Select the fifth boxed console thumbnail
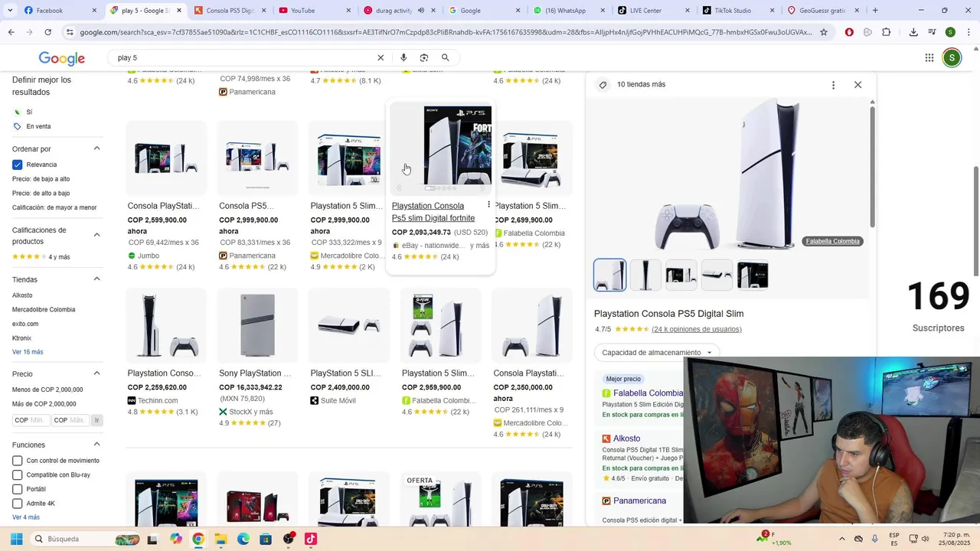Image resolution: width=980 pixels, height=551 pixels. pos(753,275)
